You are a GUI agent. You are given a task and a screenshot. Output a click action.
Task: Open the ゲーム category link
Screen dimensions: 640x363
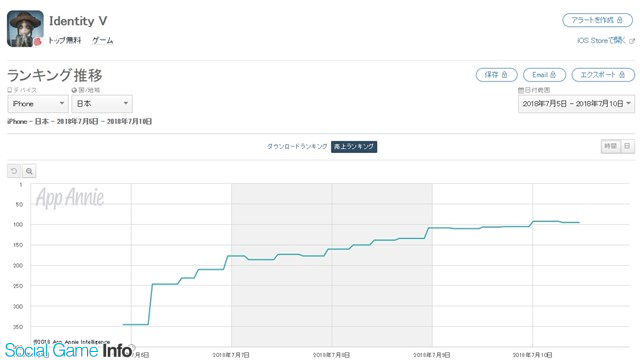pyautogui.click(x=102, y=40)
